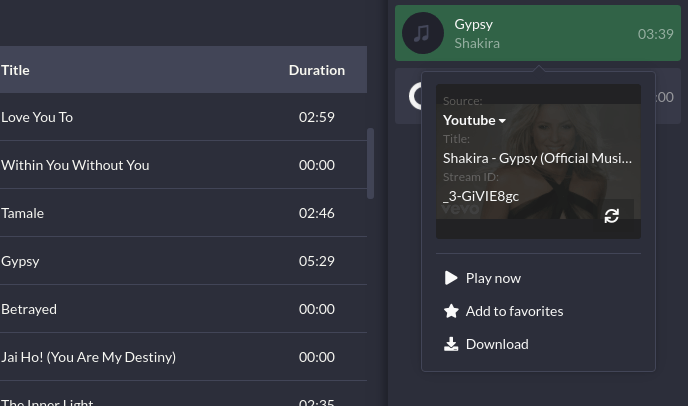
Task: Click the refresh stream icon in popup
Action: pyautogui.click(x=612, y=216)
